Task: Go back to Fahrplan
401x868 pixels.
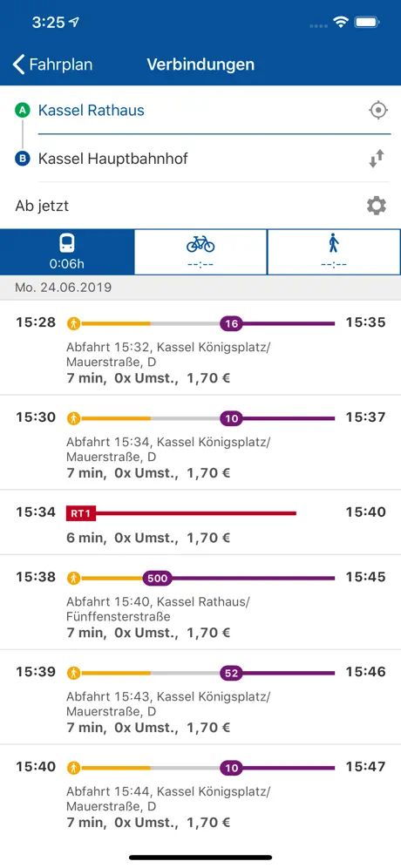Action: click(52, 64)
